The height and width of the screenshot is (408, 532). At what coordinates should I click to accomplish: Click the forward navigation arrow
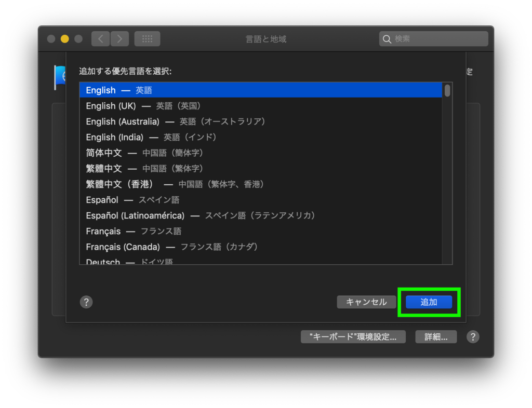120,38
